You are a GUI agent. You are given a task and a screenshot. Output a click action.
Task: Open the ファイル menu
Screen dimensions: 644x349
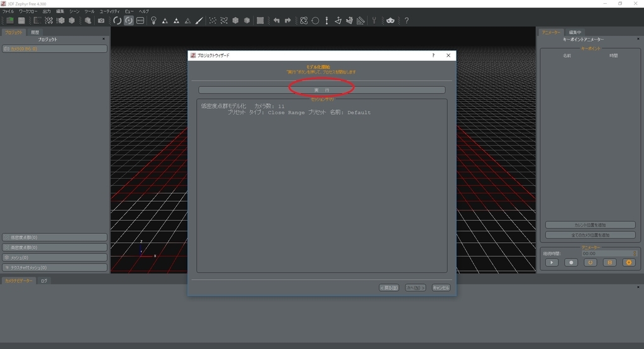[x=8, y=11]
